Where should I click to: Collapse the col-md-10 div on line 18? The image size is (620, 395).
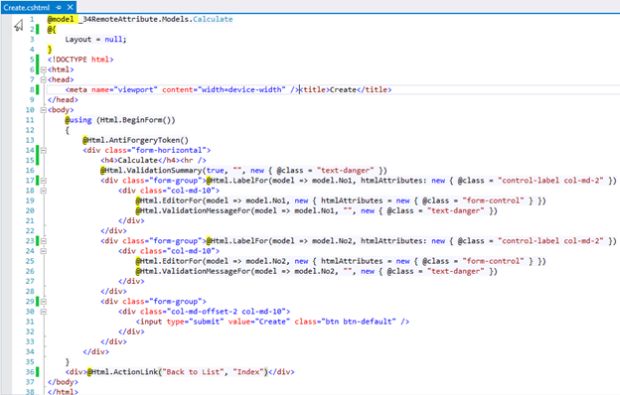point(43,191)
